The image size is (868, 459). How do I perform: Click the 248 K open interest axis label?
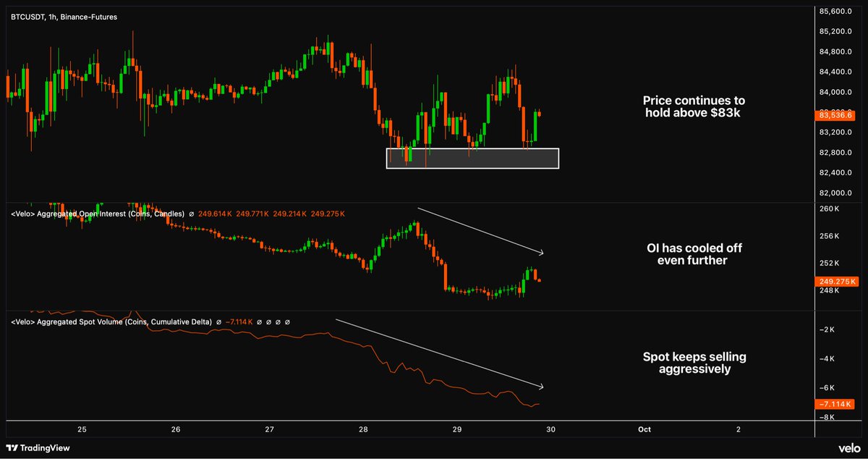tap(829, 290)
